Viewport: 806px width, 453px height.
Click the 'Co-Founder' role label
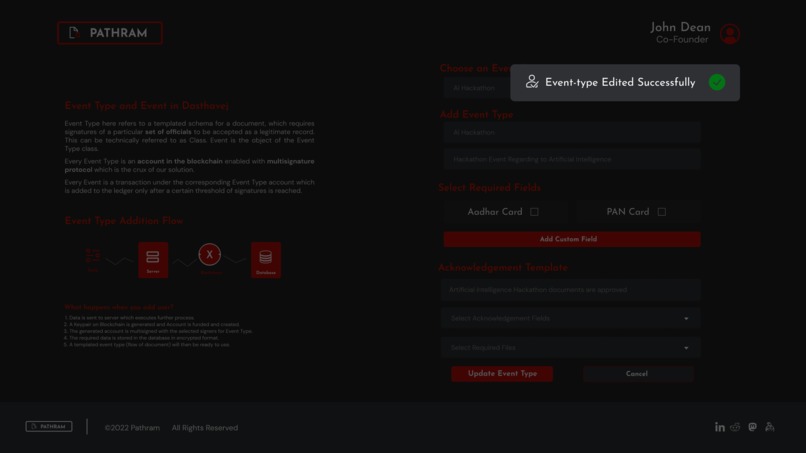682,40
